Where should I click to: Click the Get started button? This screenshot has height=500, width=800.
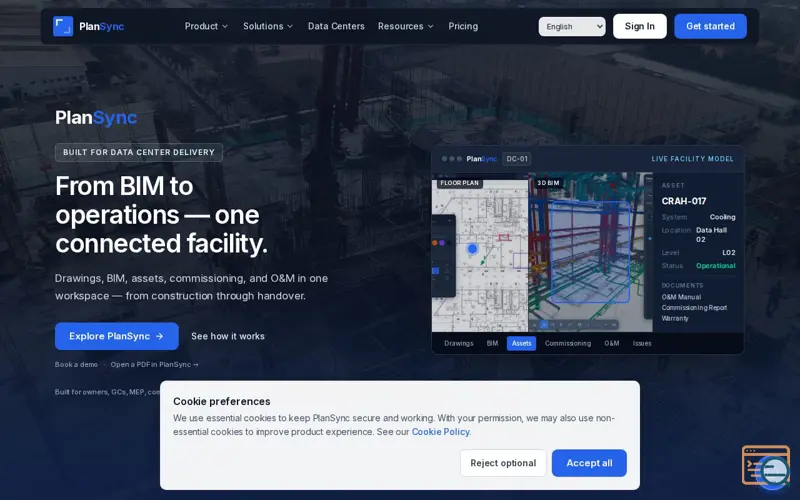[x=710, y=26]
